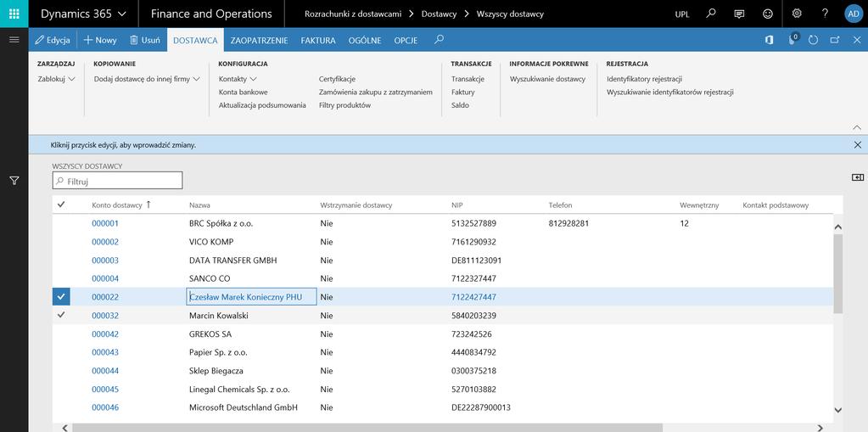Click the UPL company selector
This screenshot has width=868, height=432.
coord(682,14)
